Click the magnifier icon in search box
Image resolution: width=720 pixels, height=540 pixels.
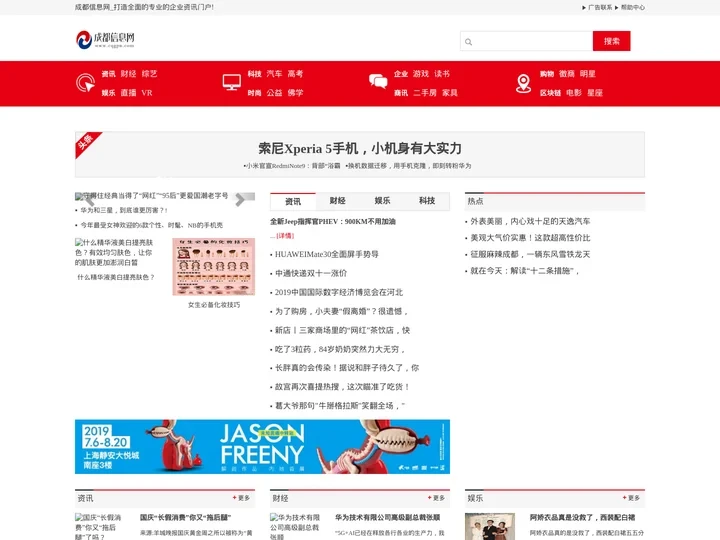pyautogui.click(x=468, y=42)
